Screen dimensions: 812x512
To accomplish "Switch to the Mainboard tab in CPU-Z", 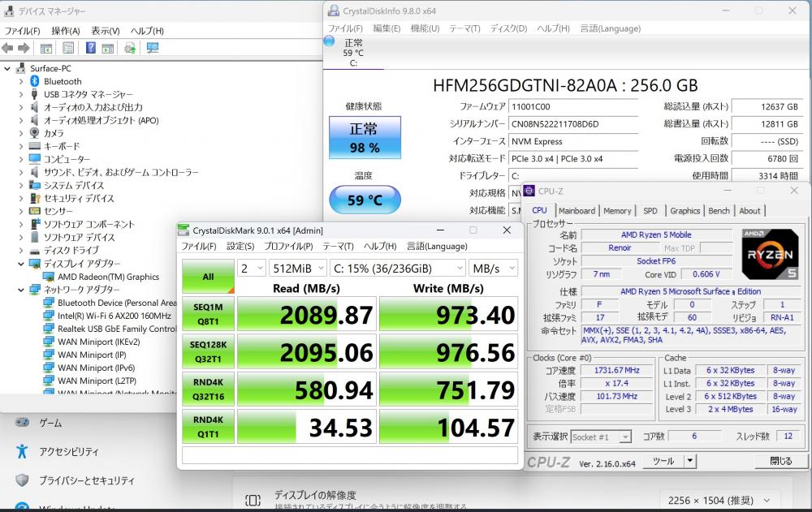I will coord(577,211).
